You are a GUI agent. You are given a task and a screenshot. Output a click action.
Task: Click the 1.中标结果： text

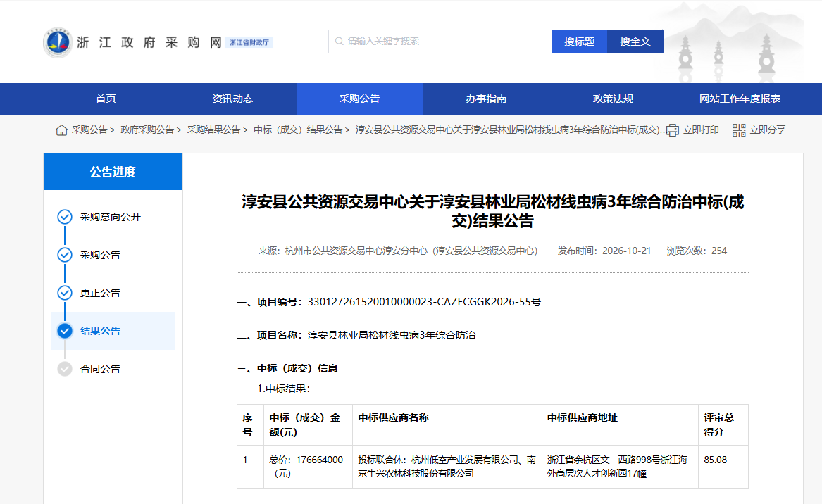tap(284, 389)
